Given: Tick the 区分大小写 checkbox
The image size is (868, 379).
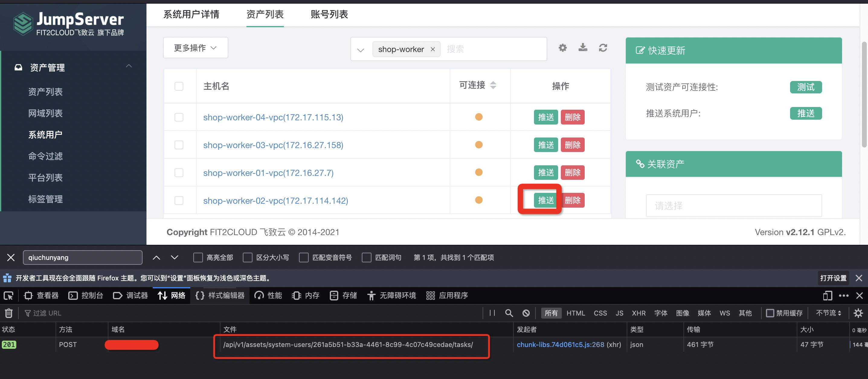Looking at the screenshot, I should pos(248,258).
